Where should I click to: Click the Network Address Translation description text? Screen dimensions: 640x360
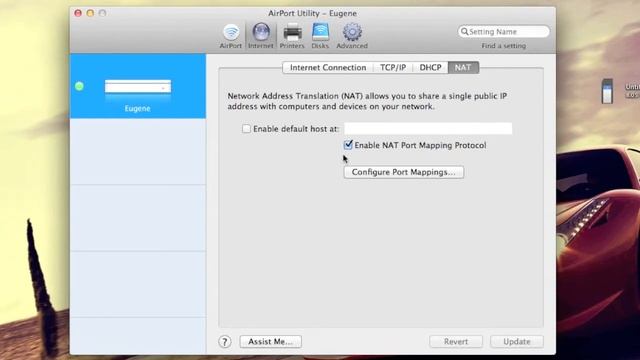tap(367, 101)
